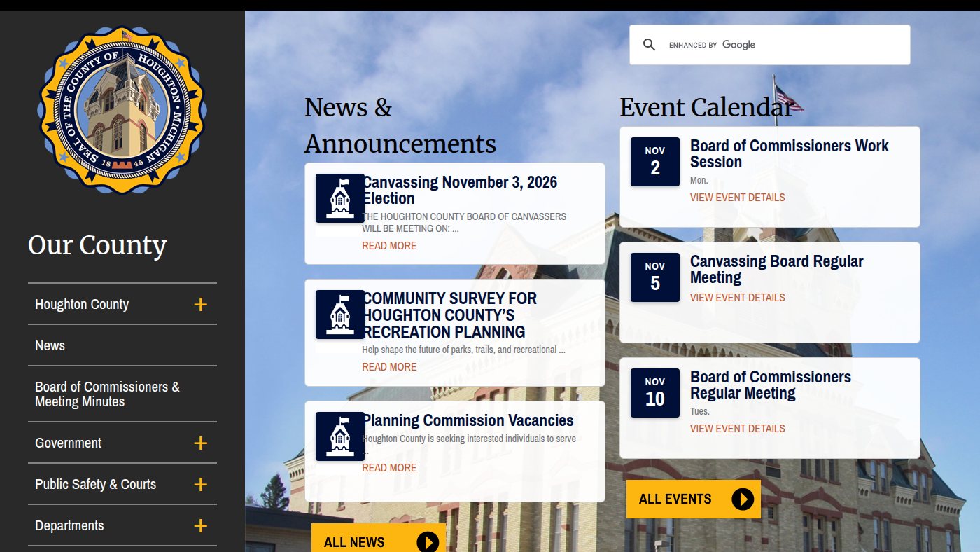
Task: Expand the Houghton County menu with plus icon
Action: 201,304
